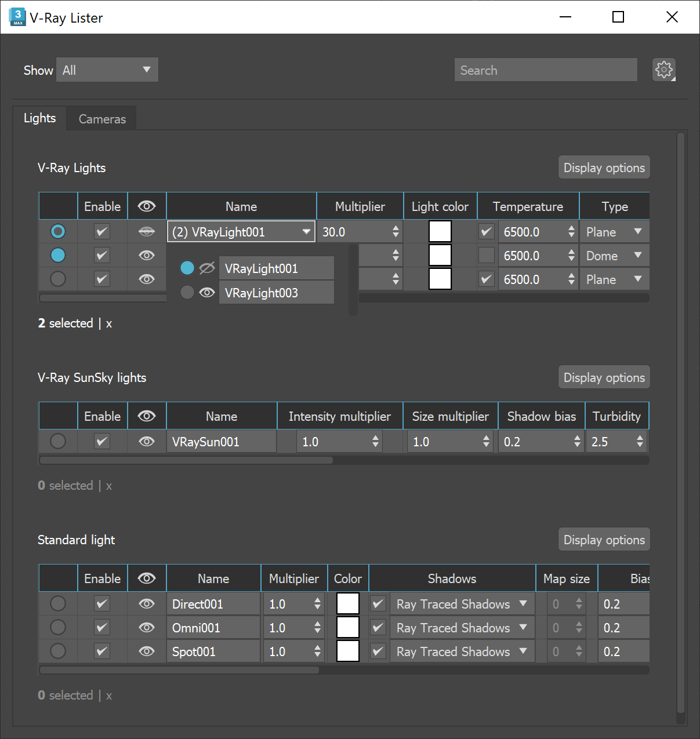The height and width of the screenshot is (739, 700).
Task: Toggle visibility eye for VRaySun001
Action: (x=146, y=441)
